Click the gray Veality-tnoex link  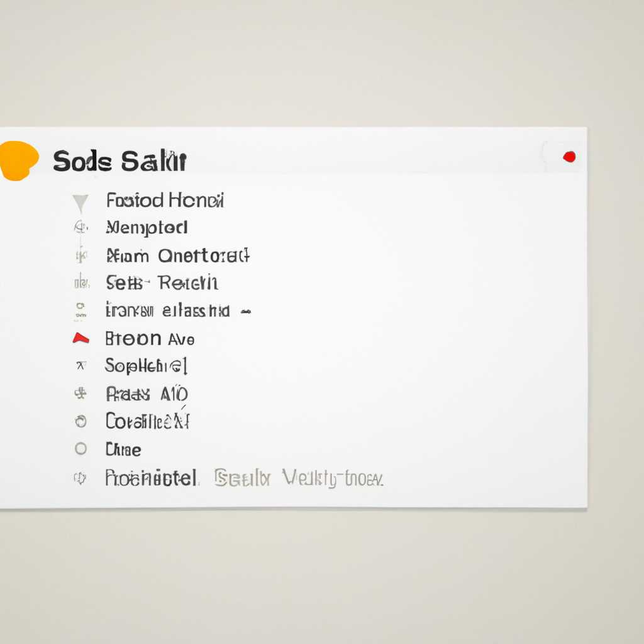333,479
